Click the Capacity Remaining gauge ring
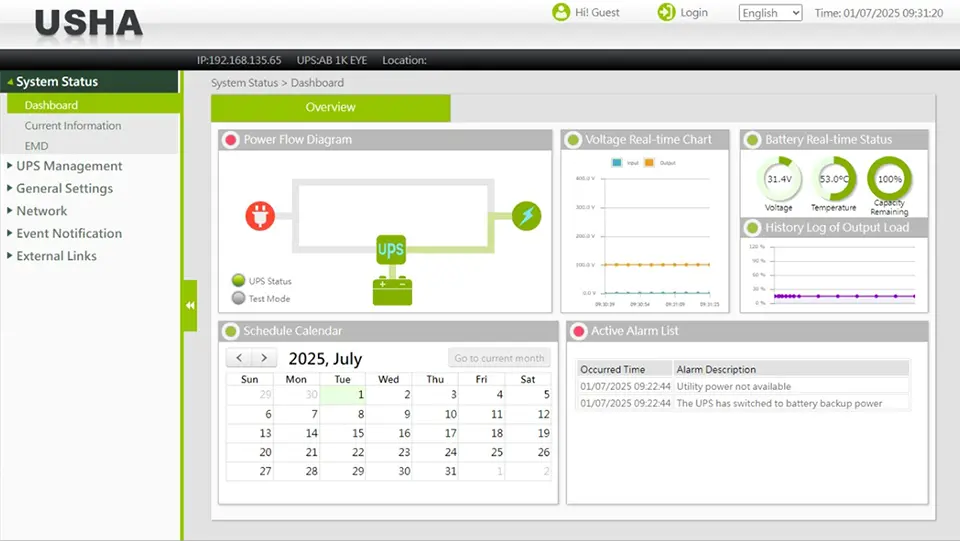Image resolution: width=960 pixels, height=541 pixels. (x=889, y=179)
